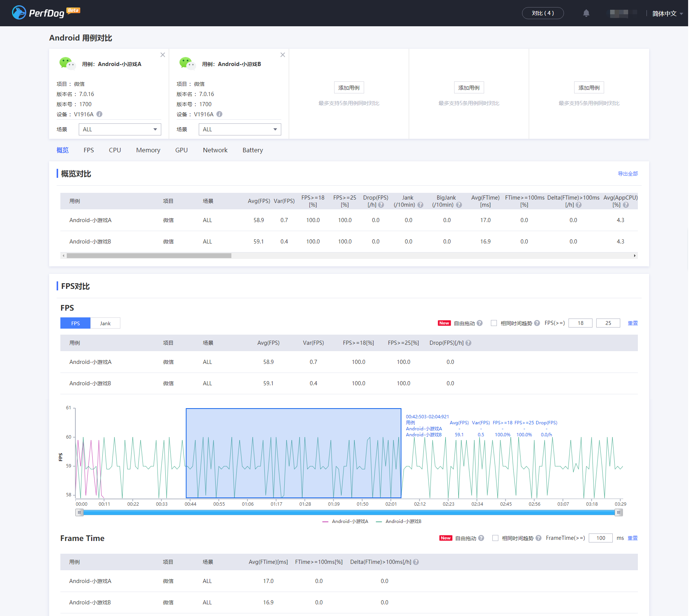Image resolution: width=690 pixels, height=616 pixels.
Task: Remove the Android-小游戏A case card
Action: [x=163, y=55]
